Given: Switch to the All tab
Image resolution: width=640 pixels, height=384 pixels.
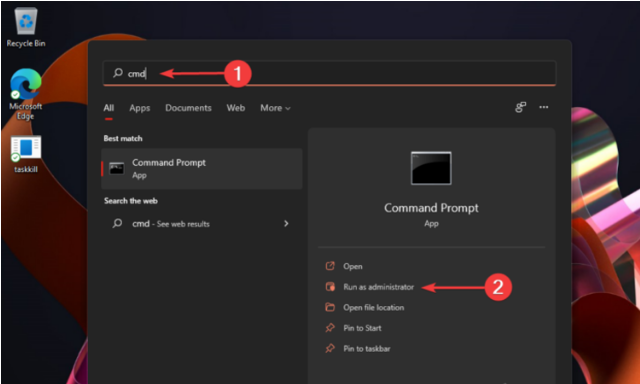Looking at the screenshot, I should click(x=109, y=108).
